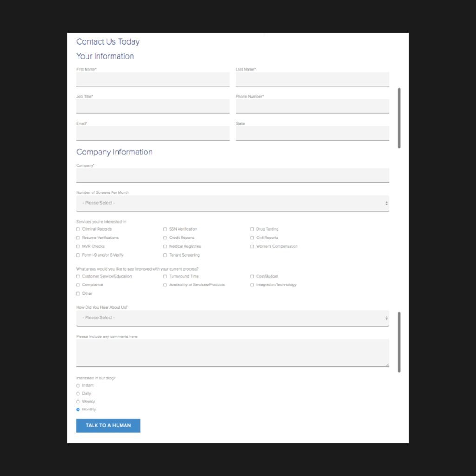Click the First Name input field
Screen dimensions: 476x476
152,79
